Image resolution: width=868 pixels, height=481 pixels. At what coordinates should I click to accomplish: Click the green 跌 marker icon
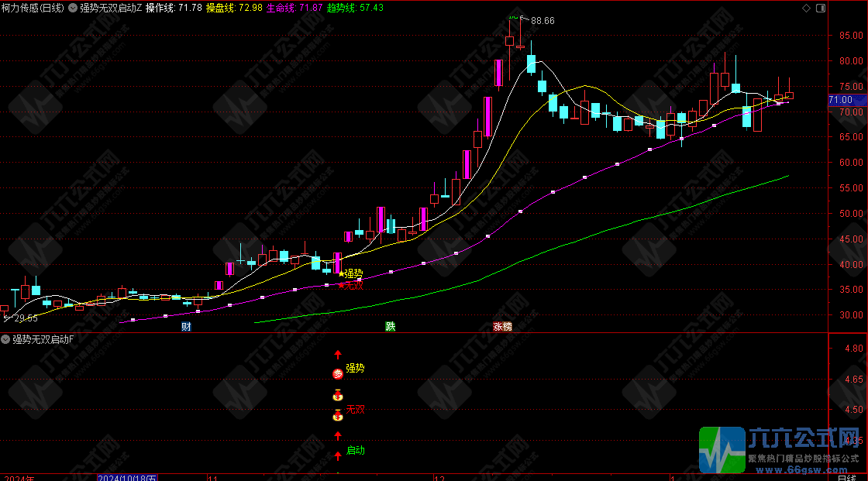(x=391, y=326)
